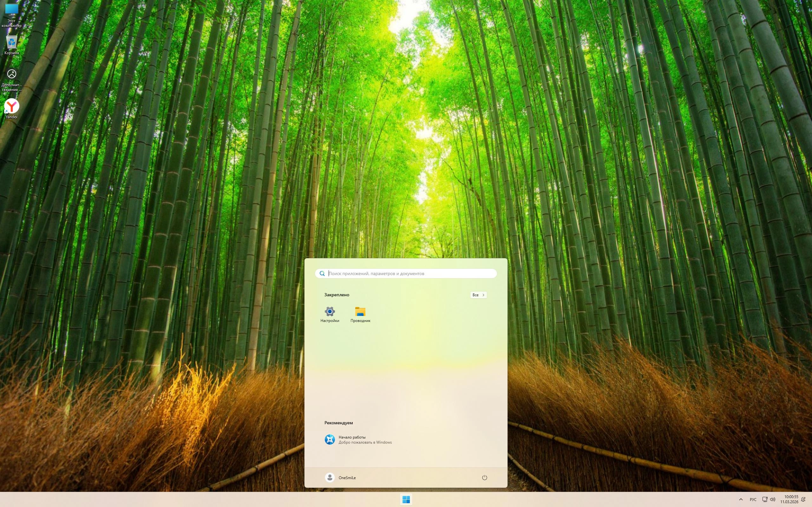
Task: Expand hidden tray icons chevron
Action: (x=741, y=499)
